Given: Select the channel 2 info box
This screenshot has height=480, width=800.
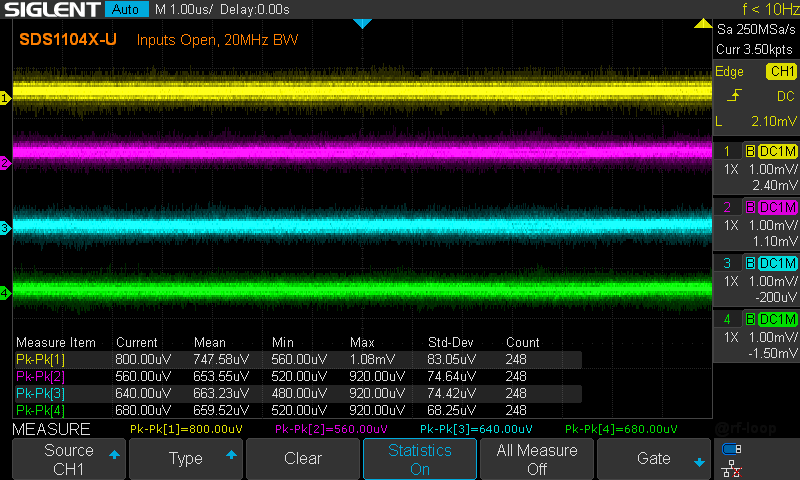Looking at the screenshot, I should coord(757,224).
